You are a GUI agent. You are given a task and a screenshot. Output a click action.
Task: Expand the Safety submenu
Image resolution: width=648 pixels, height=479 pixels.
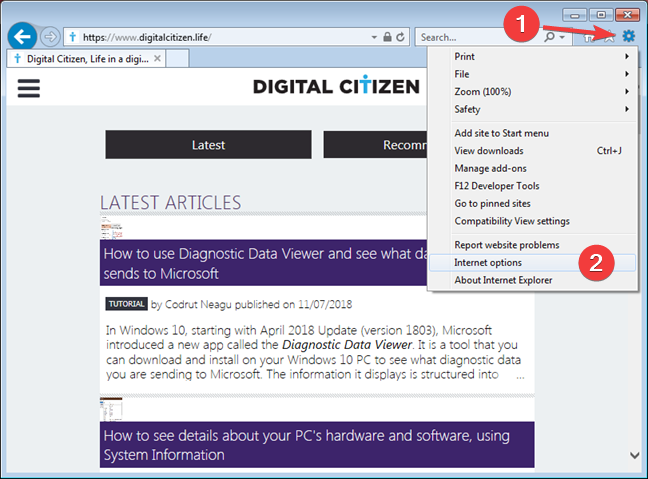533,109
